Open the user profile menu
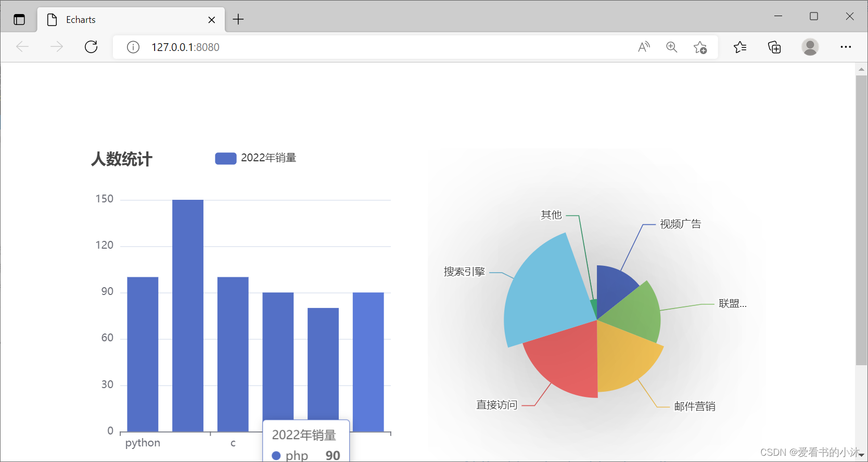The width and height of the screenshot is (868, 462). (810, 47)
